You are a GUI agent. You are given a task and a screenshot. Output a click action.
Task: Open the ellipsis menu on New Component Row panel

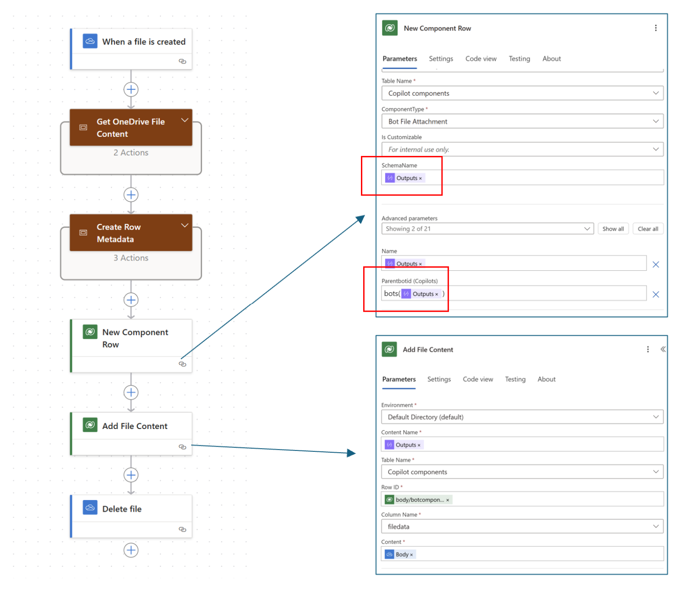[x=656, y=28]
